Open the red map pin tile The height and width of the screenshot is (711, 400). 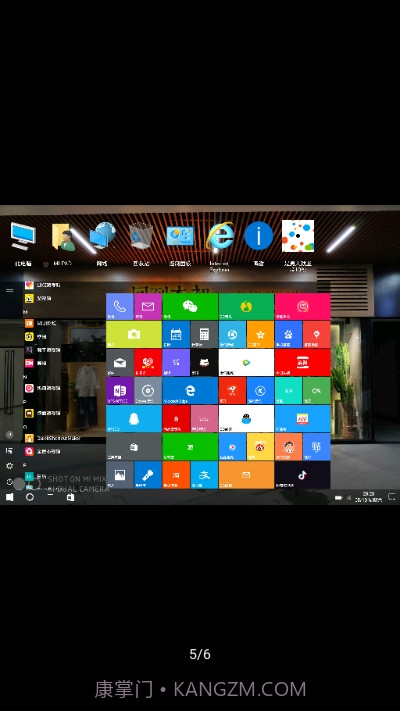pos(317,335)
